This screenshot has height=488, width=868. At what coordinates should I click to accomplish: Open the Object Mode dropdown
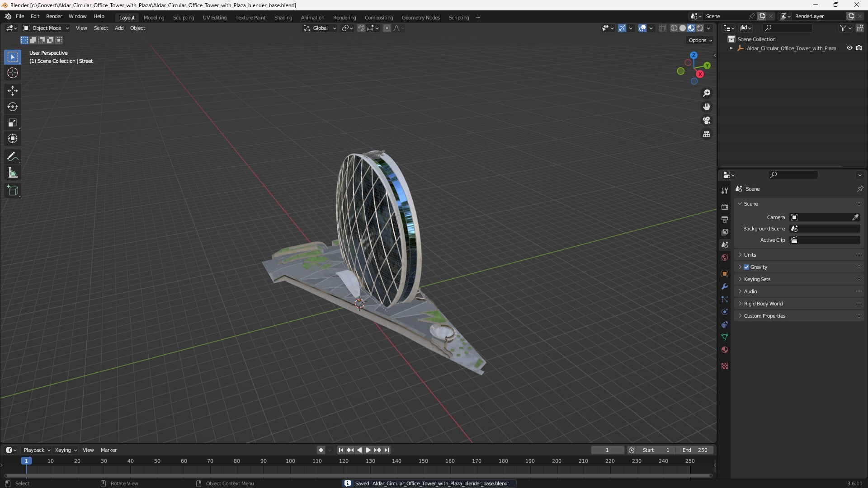[x=46, y=28]
